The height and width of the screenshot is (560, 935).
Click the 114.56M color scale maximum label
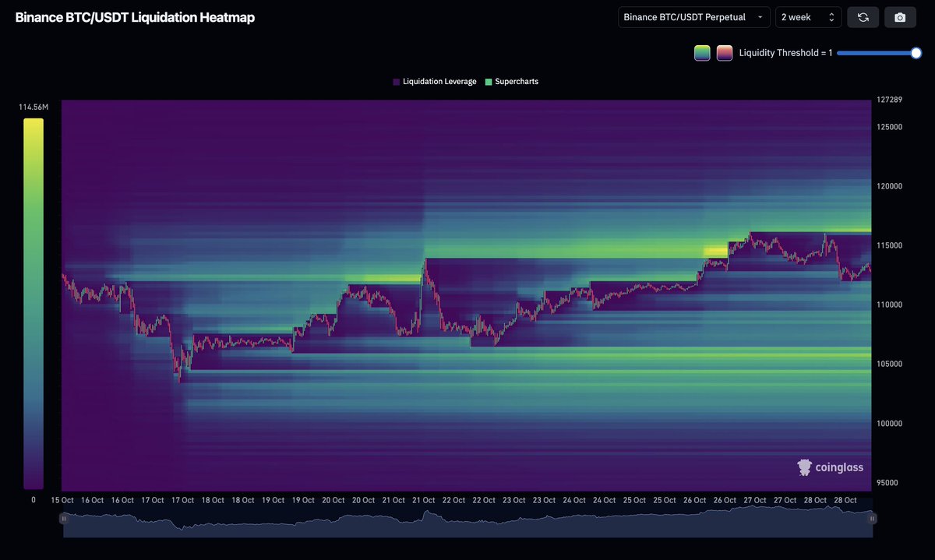click(34, 107)
